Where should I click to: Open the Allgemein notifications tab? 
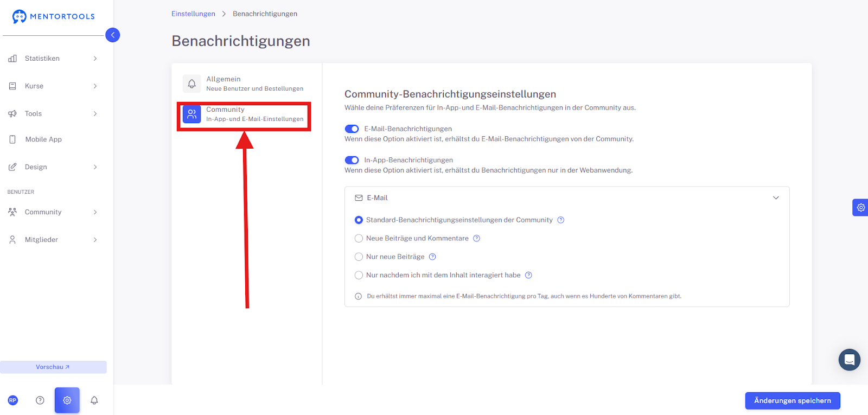click(x=244, y=84)
